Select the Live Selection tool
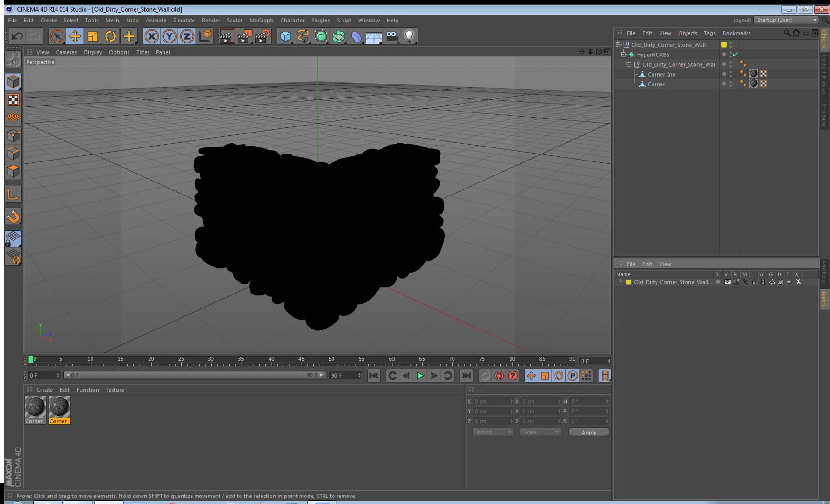The image size is (830, 504). (57, 36)
